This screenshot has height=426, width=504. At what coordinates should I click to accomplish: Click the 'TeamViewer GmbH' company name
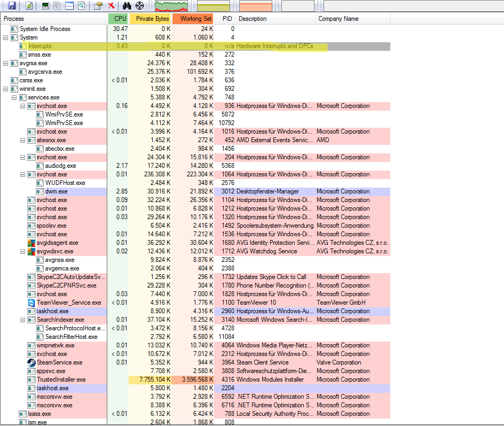coord(341,303)
